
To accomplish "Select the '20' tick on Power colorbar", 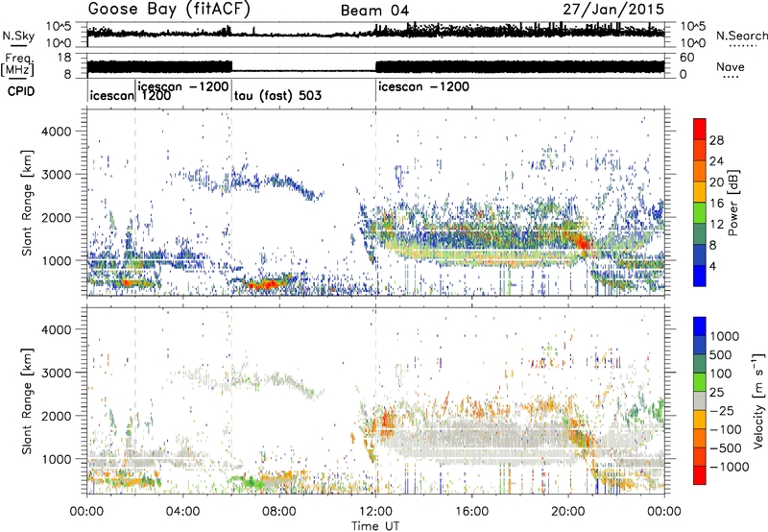I will pyautogui.click(x=716, y=182).
